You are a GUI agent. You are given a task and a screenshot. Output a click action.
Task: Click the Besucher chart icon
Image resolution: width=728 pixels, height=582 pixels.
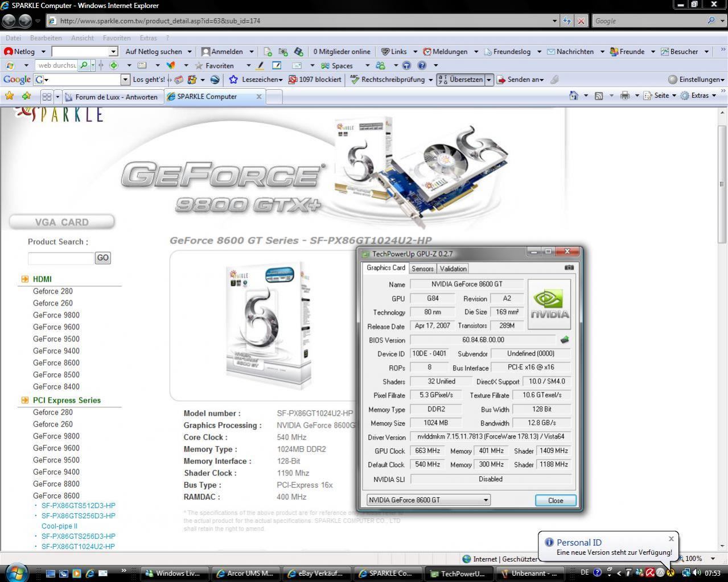(x=665, y=51)
